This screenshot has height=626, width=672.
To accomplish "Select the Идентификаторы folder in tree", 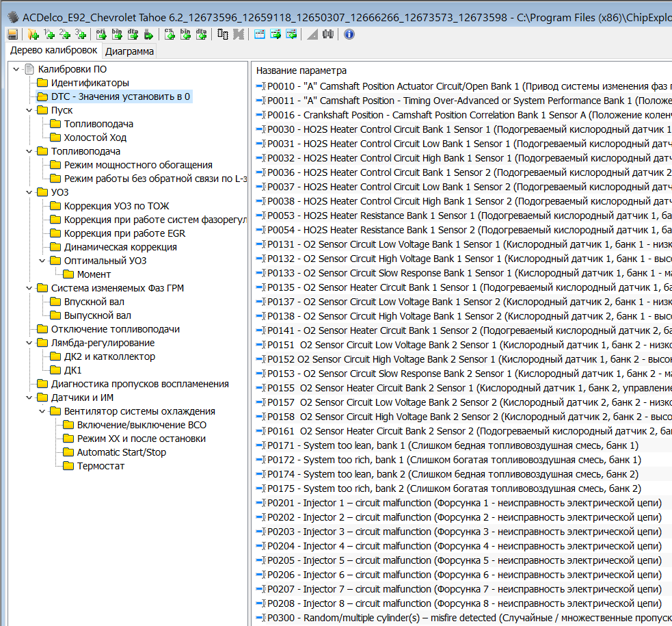I will [x=90, y=83].
